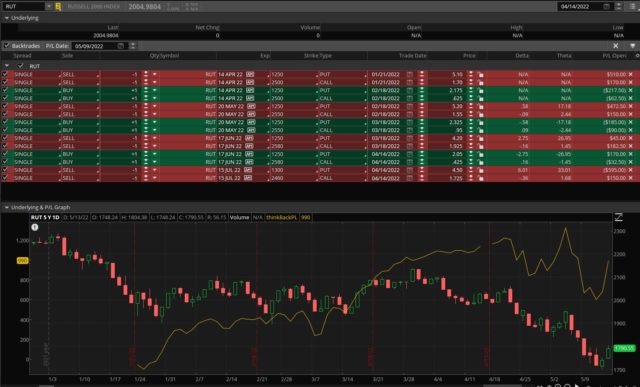
Task: Delete the trade showing $510.00 P/L
Action: [631, 75]
